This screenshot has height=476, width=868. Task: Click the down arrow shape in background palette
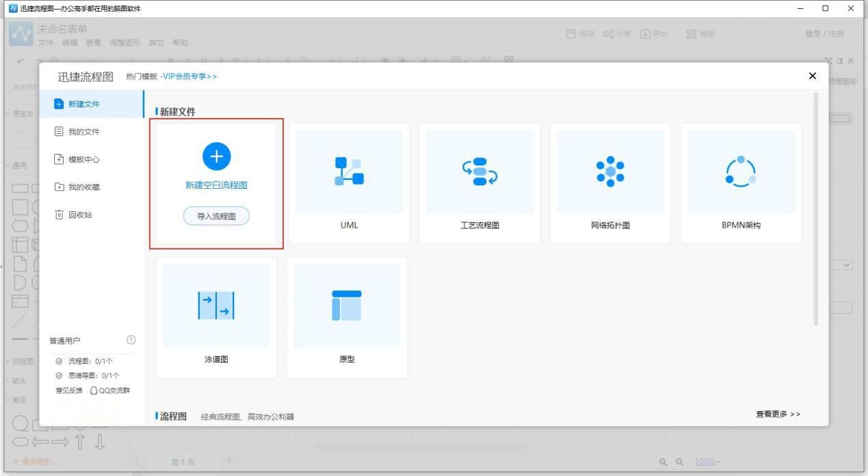(100, 442)
